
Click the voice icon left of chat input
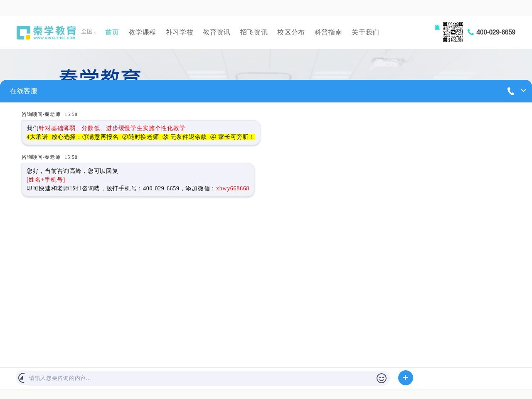[22, 378]
